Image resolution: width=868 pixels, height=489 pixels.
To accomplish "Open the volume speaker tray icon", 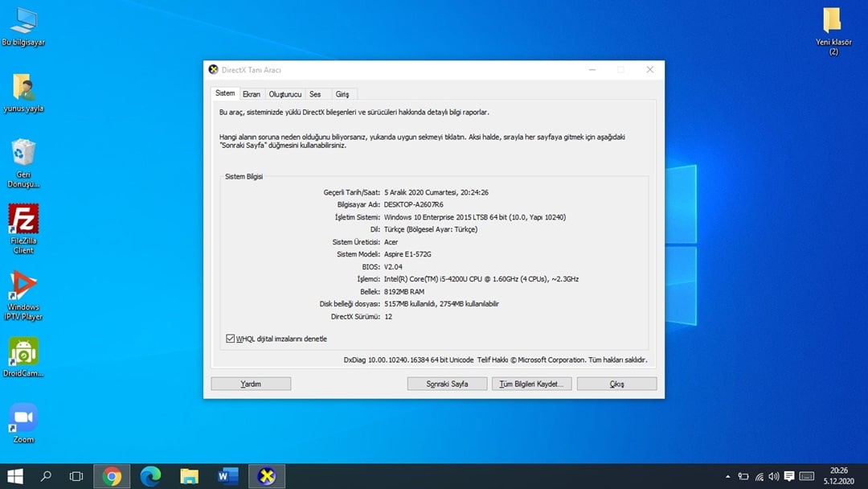I will pos(774,476).
